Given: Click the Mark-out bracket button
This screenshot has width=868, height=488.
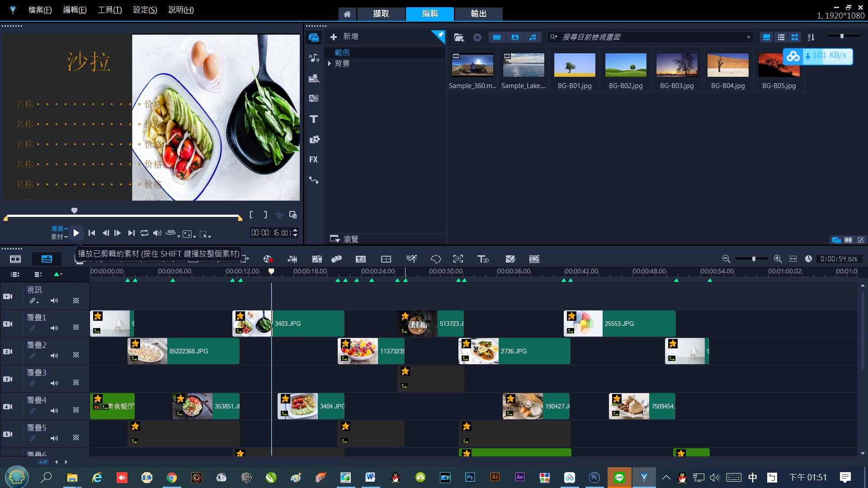Looking at the screenshot, I should pyautogui.click(x=265, y=215).
